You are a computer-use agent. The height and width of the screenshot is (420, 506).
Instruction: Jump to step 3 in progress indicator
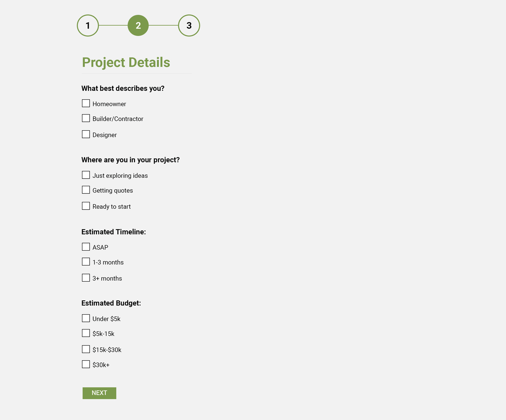[x=189, y=26]
